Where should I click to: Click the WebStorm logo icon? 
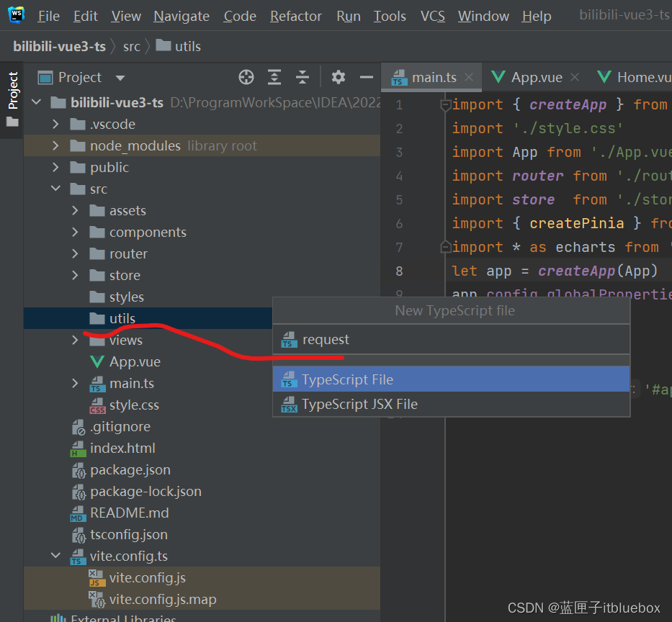tap(16, 15)
